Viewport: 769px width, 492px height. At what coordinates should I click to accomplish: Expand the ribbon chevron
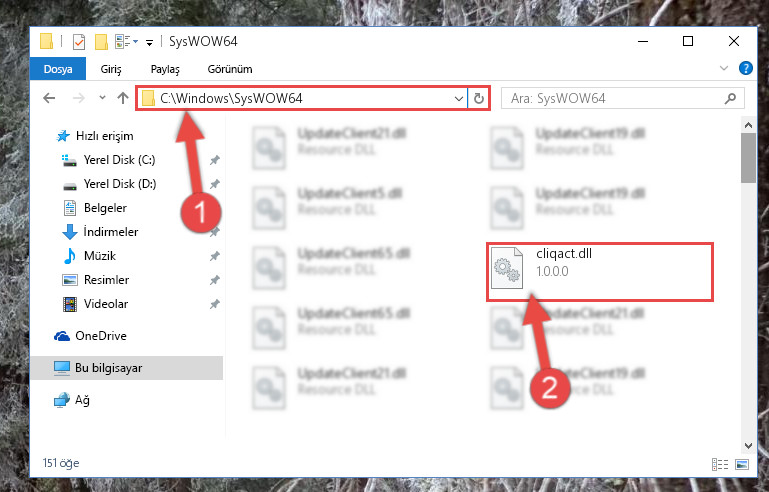click(723, 68)
